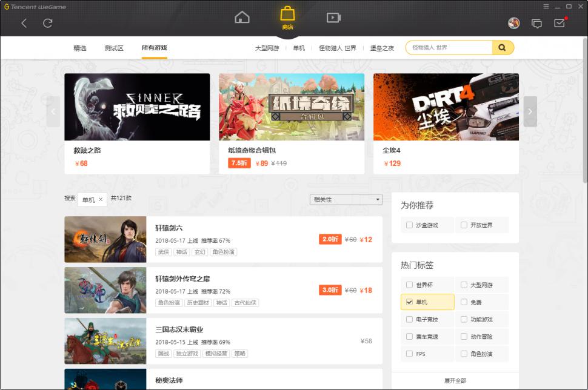Open the 相关性 sort order dropdown

click(346, 199)
